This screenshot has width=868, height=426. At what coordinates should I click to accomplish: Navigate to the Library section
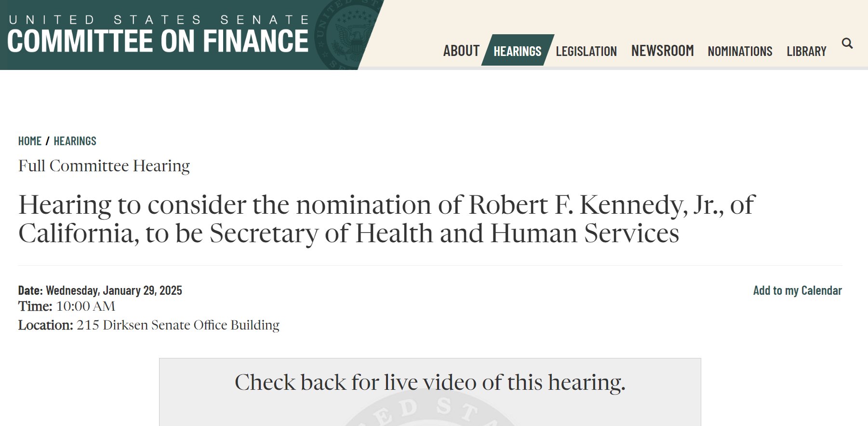coord(806,51)
